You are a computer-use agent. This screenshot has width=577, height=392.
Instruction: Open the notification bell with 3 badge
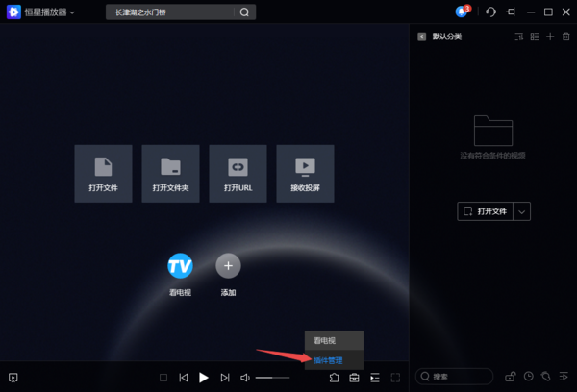(463, 12)
